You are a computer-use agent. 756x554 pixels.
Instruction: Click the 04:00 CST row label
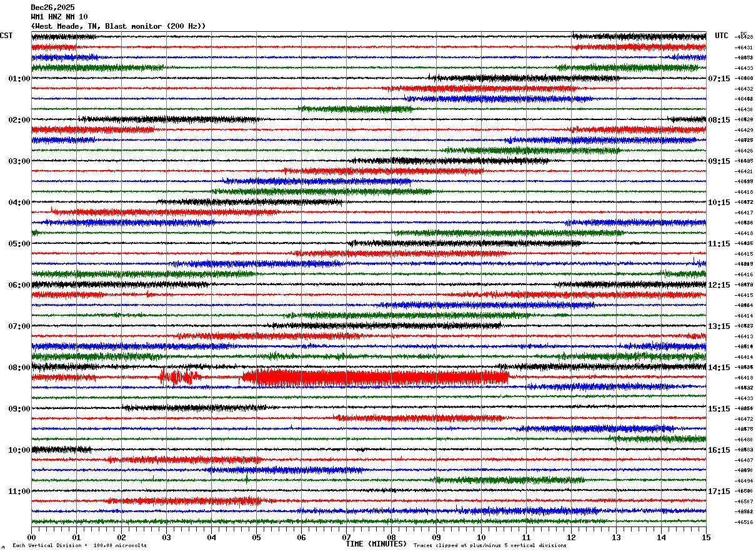point(19,203)
